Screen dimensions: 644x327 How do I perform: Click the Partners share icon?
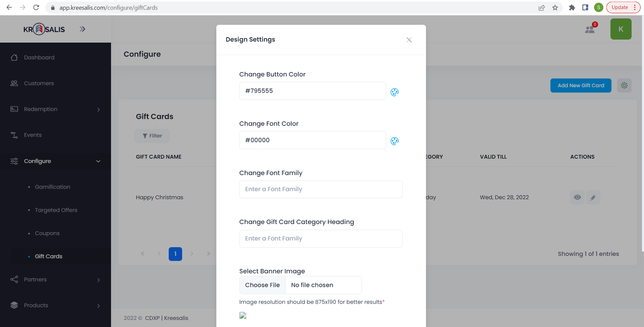(14, 279)
